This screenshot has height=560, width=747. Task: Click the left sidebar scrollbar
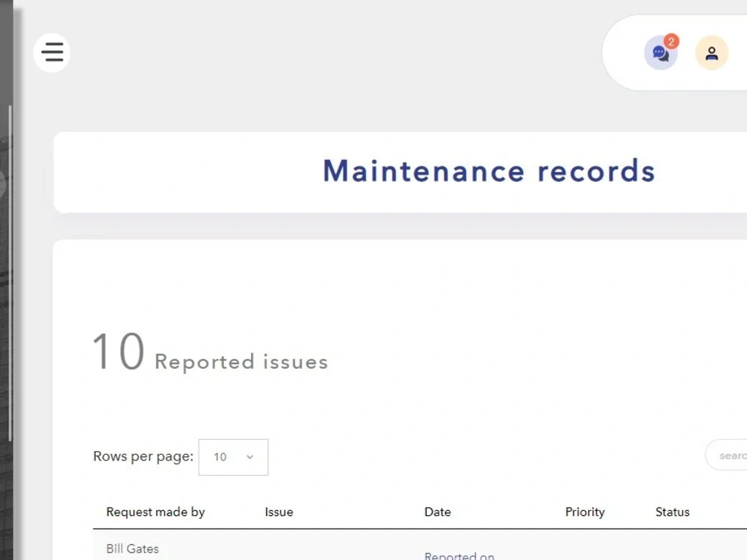[x=10, y=273]
